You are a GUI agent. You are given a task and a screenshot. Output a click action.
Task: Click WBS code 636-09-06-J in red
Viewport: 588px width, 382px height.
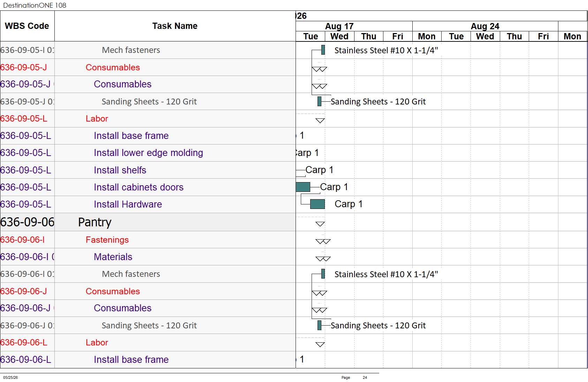23,291
